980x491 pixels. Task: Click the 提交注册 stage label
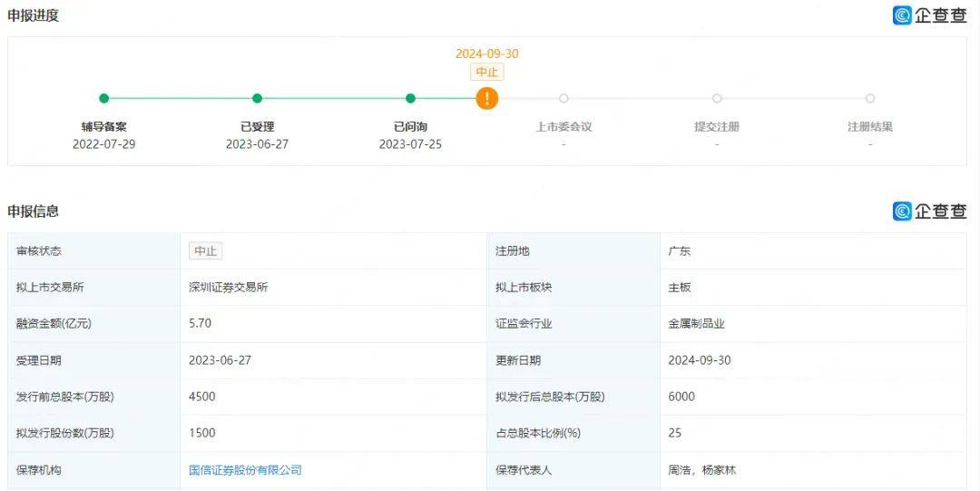point(717,126)
